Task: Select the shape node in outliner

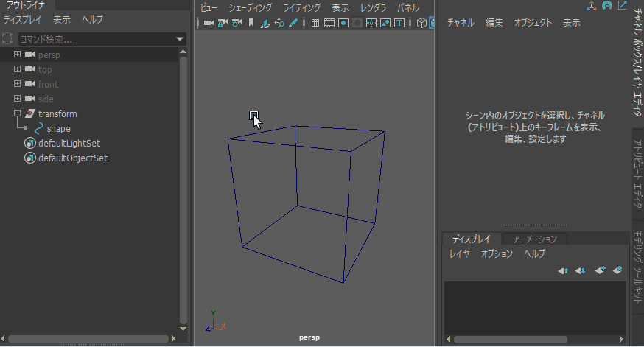Action: pyautogui.click(x=58, y=129)
